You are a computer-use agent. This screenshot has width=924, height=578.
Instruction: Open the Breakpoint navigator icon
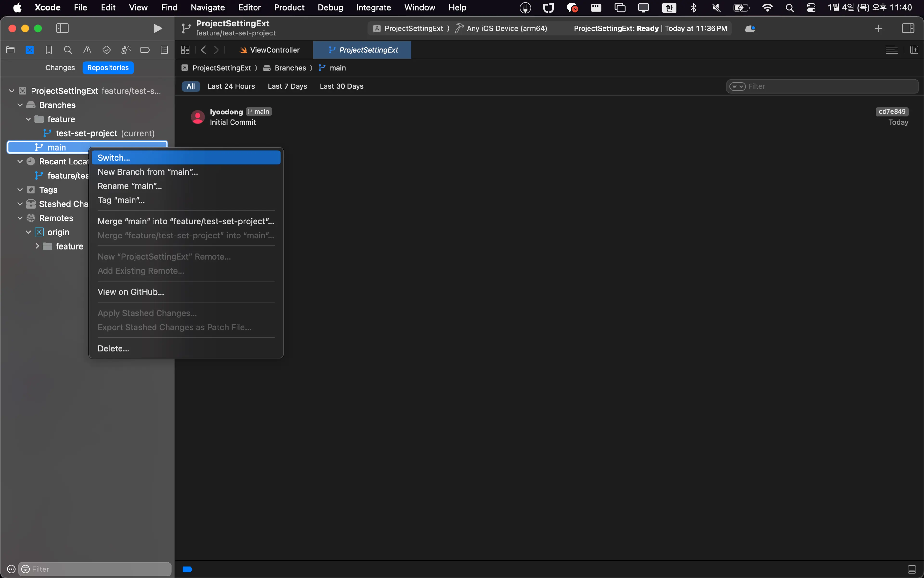click(x=145, y=50)
